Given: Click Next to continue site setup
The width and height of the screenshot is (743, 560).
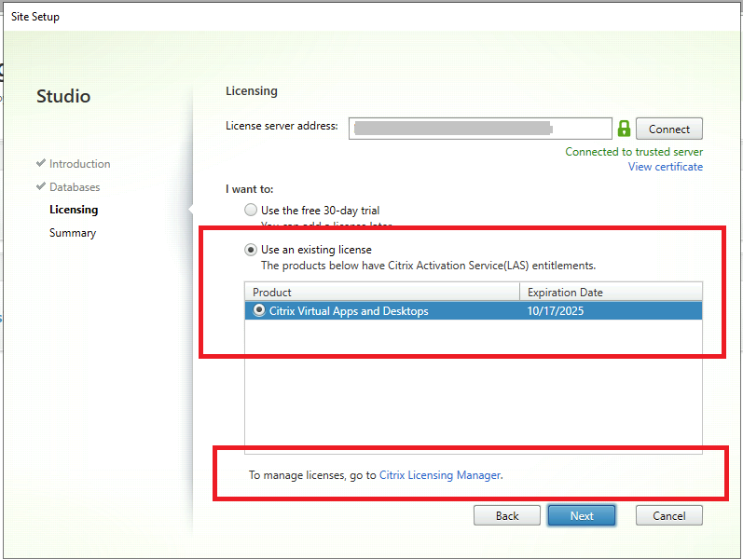Looking at the screenshot, I should 582,515.
